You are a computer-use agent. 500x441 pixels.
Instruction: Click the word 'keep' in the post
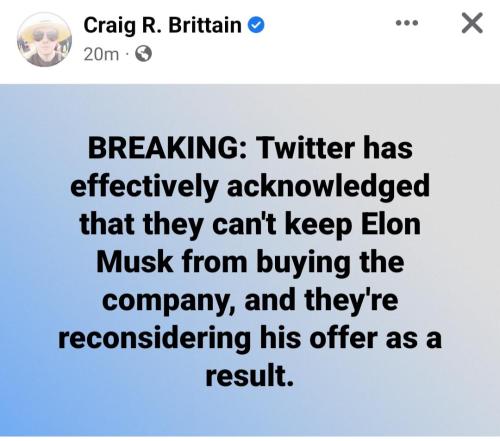[318, 226]
